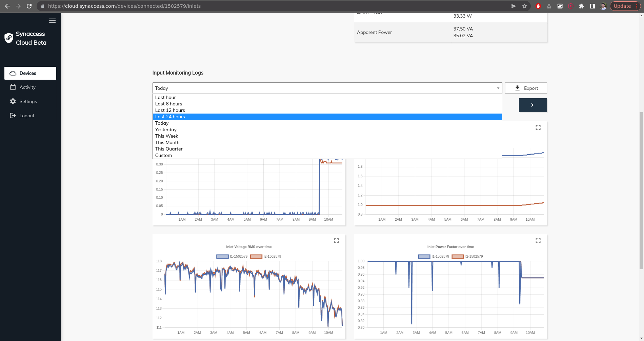Toggle I2-1502579 legend swatch in Power Factor chart

(458, 257)
